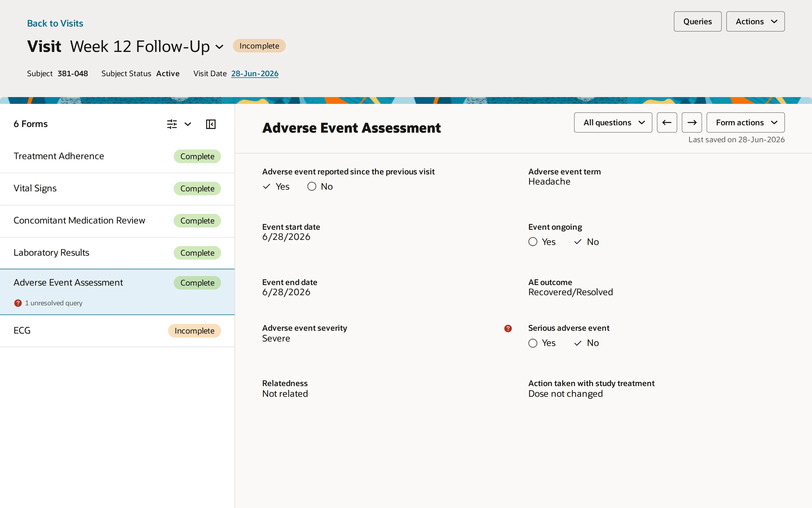Open the All questions filter dropdown

613,123
